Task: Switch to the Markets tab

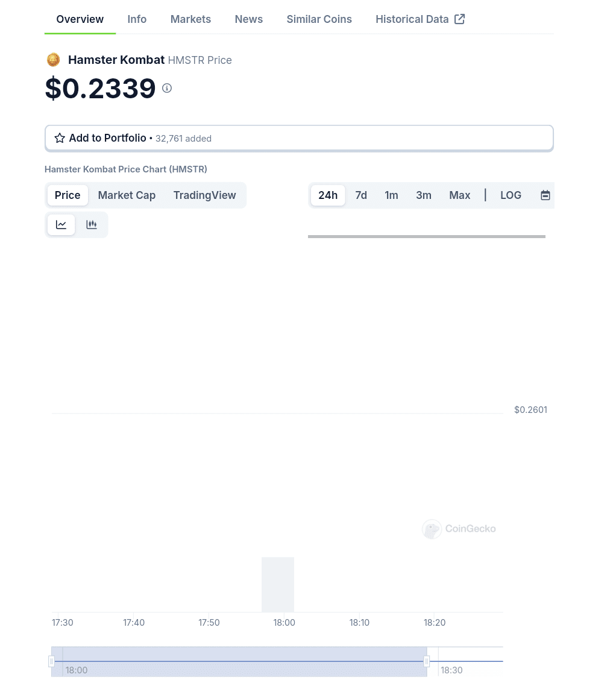Action: click(190, 19)
